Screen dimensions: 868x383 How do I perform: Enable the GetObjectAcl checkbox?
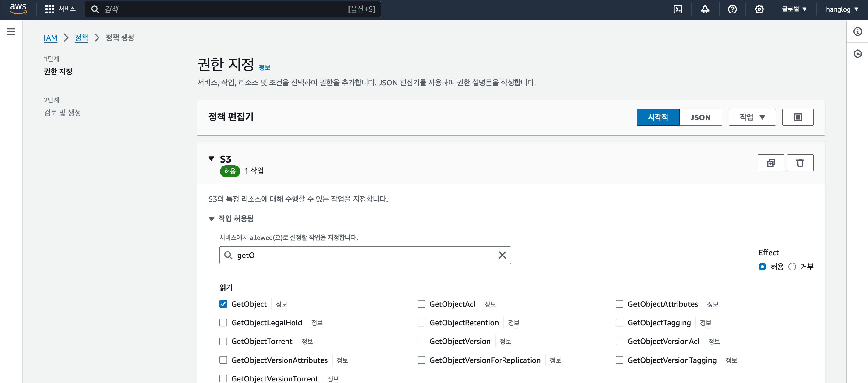(x=421, y=304)
